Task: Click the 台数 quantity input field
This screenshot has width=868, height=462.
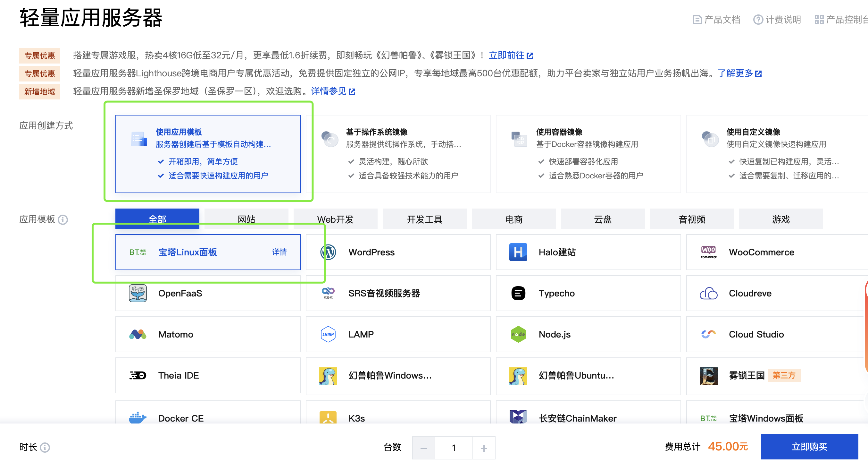Action: (454, 448)
